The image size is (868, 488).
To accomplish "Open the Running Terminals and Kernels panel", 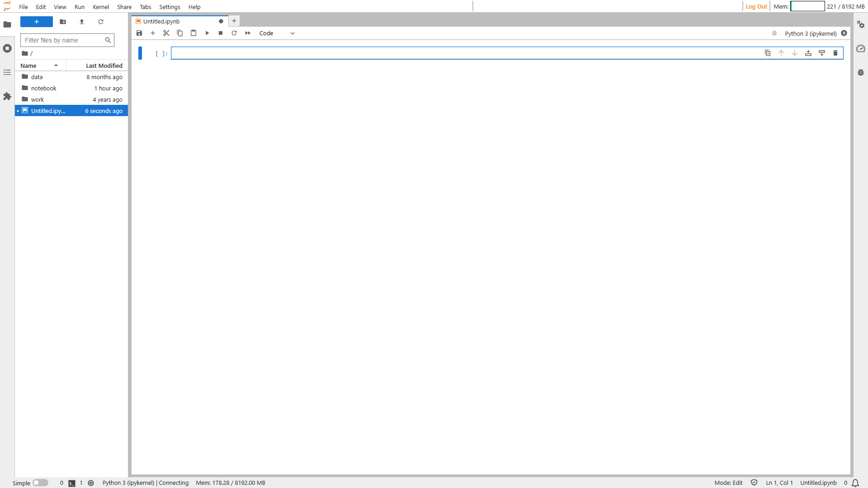I will click(7, 48).
